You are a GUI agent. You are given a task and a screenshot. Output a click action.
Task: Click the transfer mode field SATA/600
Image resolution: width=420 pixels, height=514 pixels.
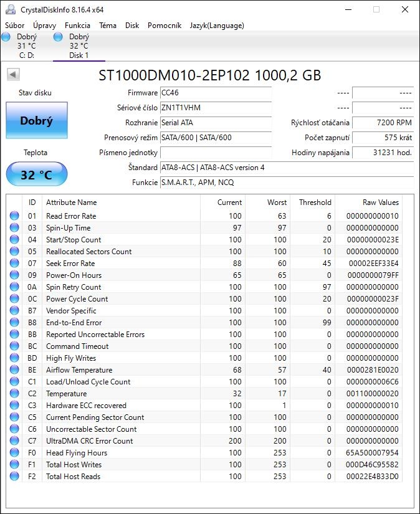(216, 137)
